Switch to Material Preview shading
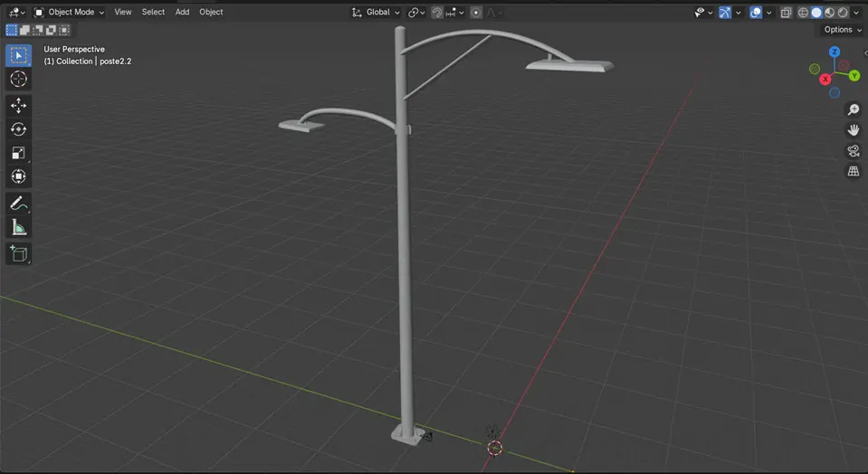The width and height of the screenshot is (868, 474). click(829, 12)
